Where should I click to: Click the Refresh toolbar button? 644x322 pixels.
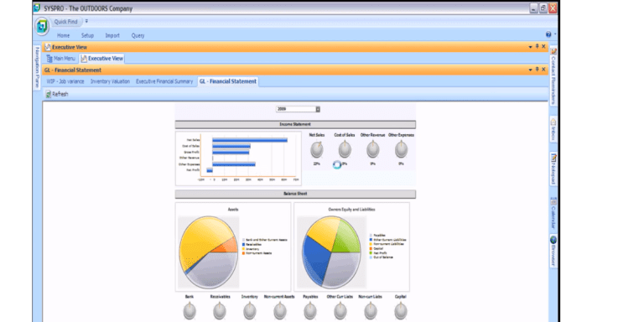(x=57, y=94)
